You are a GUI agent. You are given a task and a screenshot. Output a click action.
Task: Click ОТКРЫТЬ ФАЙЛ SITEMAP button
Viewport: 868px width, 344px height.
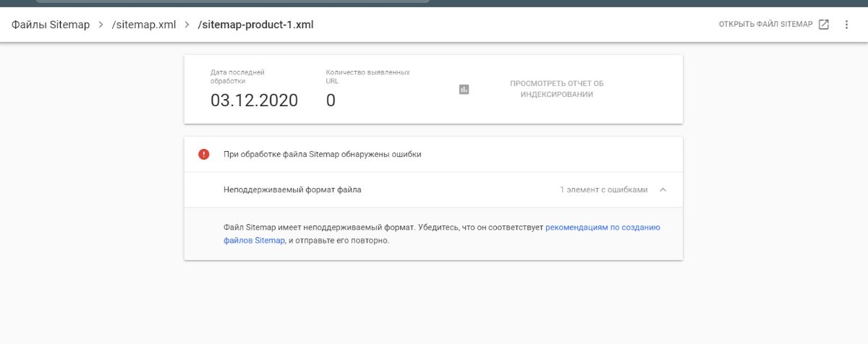coord(766,25)
